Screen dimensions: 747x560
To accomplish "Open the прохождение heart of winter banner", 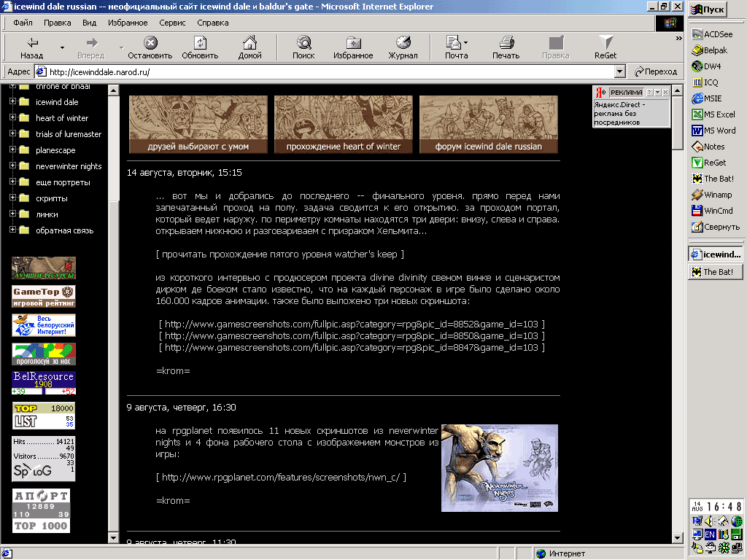I will coord(344,124).
